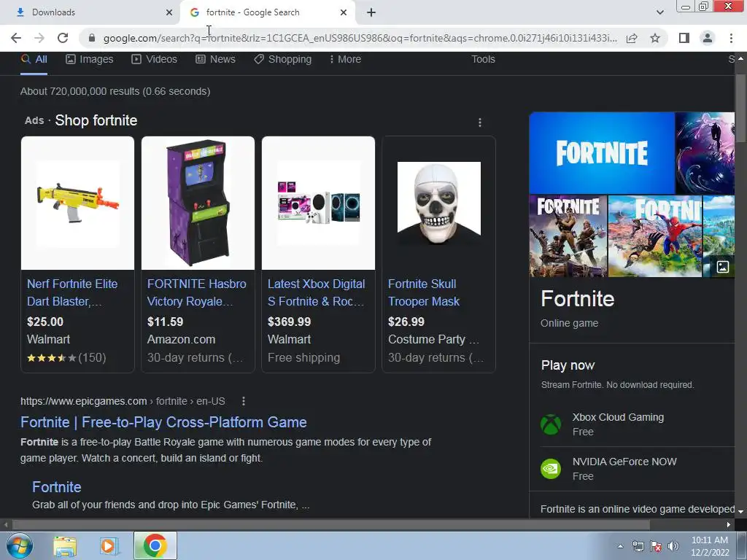This screenshot has width=747, height=560.
Task: Open Nerf Fortnite Elite Dart Blaster link
Action: [x=72, y=292]
